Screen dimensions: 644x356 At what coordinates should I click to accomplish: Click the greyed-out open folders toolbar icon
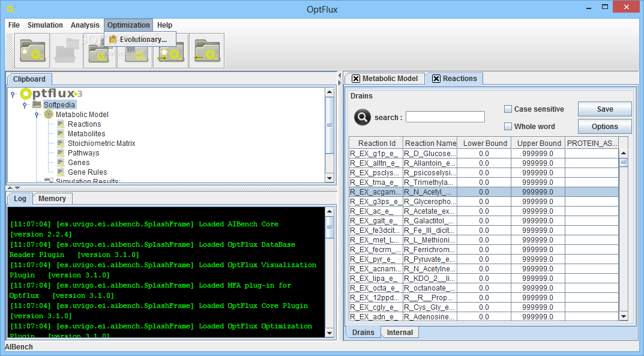tap(67, 50)
